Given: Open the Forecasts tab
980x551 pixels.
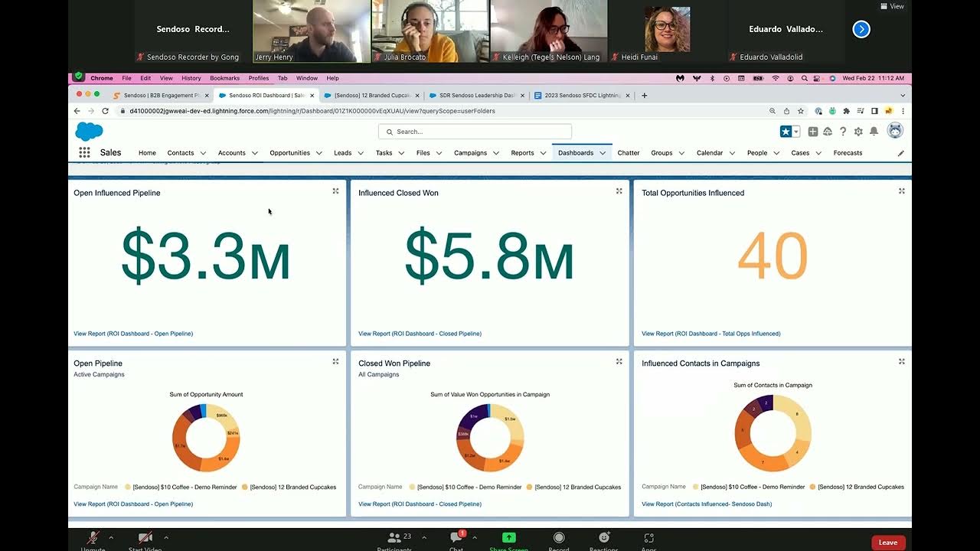Looking at the screenshot, I should pos(848,153).
